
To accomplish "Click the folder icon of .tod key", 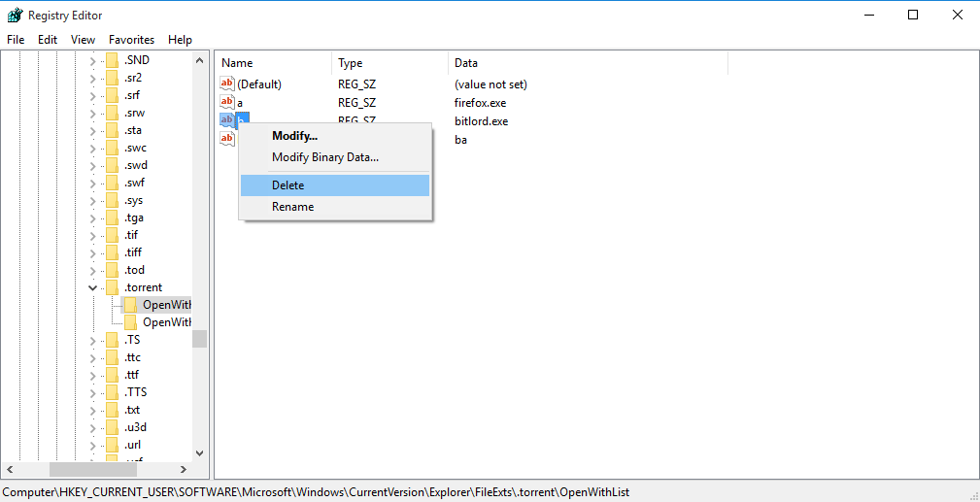I will pos(112,271).
